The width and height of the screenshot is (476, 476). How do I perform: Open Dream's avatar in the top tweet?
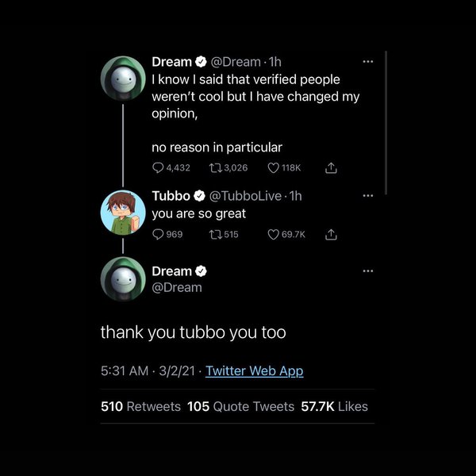click(123, 78)
